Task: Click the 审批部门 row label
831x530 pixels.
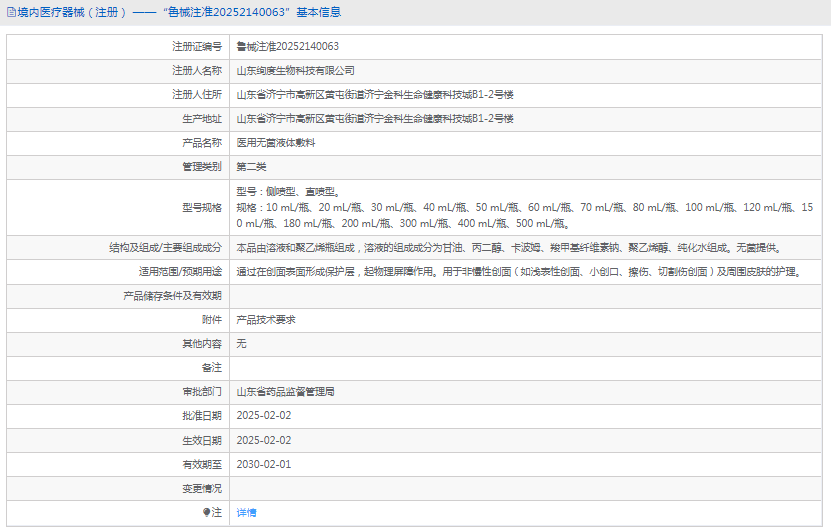Action: click(x=202, y=392)
